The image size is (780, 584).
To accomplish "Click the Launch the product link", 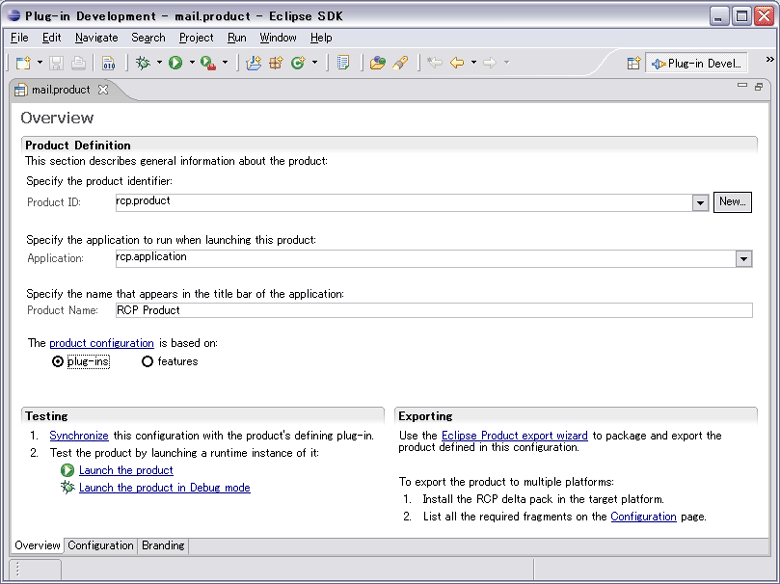I will (x=126, y=470).
